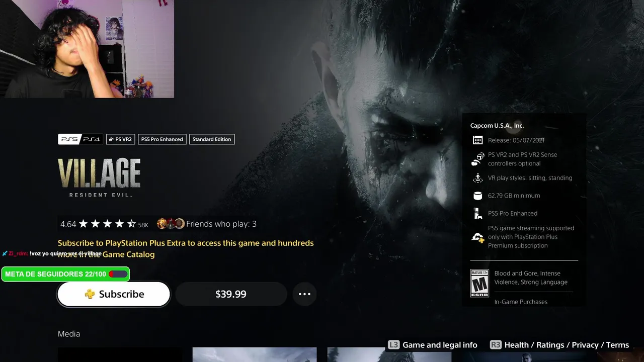
Task: Click the 62.79 GB minimum text
Action: 514,196
